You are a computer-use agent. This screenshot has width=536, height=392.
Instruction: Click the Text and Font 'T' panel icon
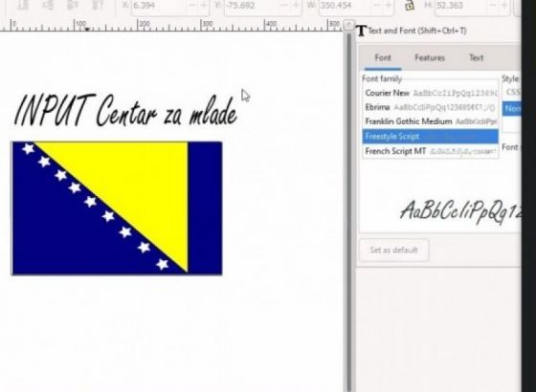pyautogui.click(x=361, y=31)
